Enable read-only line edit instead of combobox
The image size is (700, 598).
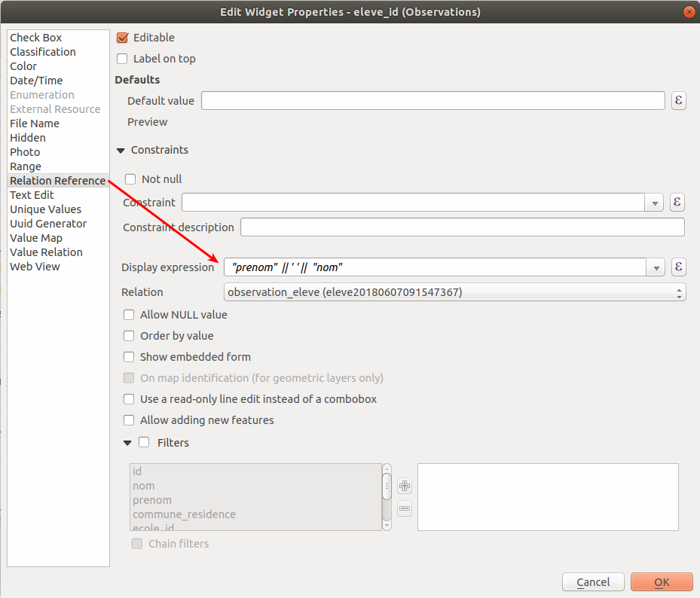click(x=129, y=399)
